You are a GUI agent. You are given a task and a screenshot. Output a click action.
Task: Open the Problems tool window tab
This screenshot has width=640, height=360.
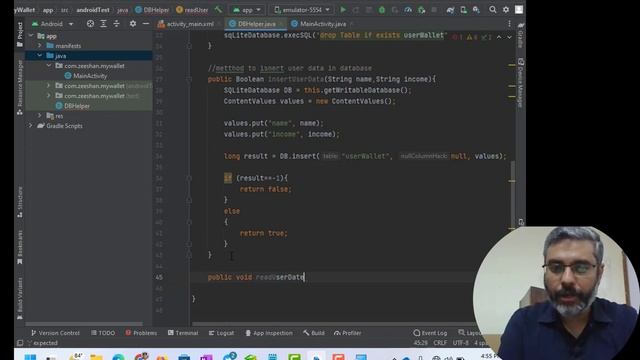(141, 333)
